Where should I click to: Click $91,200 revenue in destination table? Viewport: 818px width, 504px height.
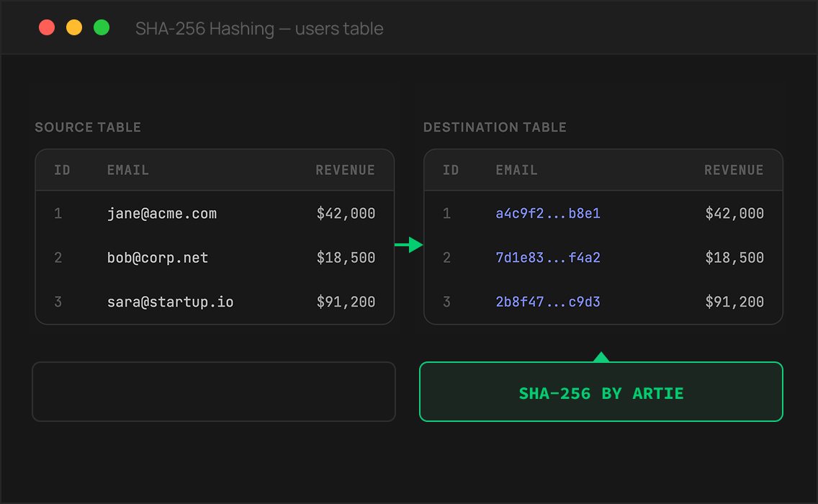pyautogui.click(x=734, y=302)
